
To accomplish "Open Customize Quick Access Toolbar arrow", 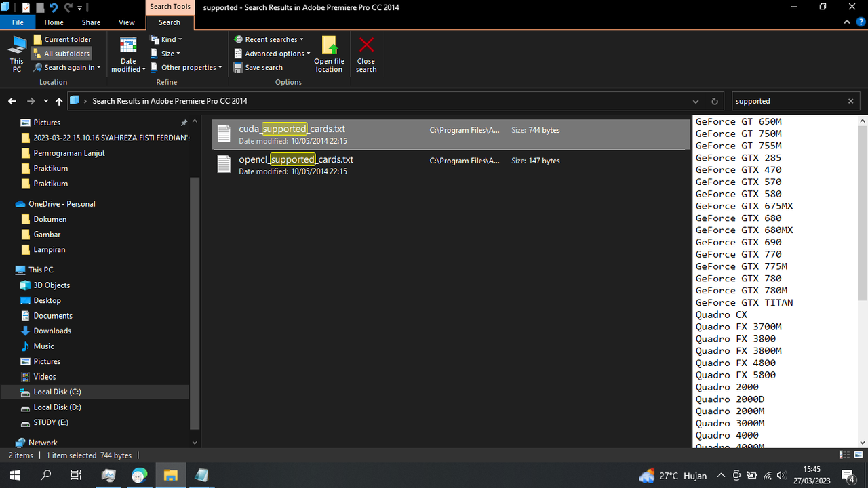I will click(79, 8).
